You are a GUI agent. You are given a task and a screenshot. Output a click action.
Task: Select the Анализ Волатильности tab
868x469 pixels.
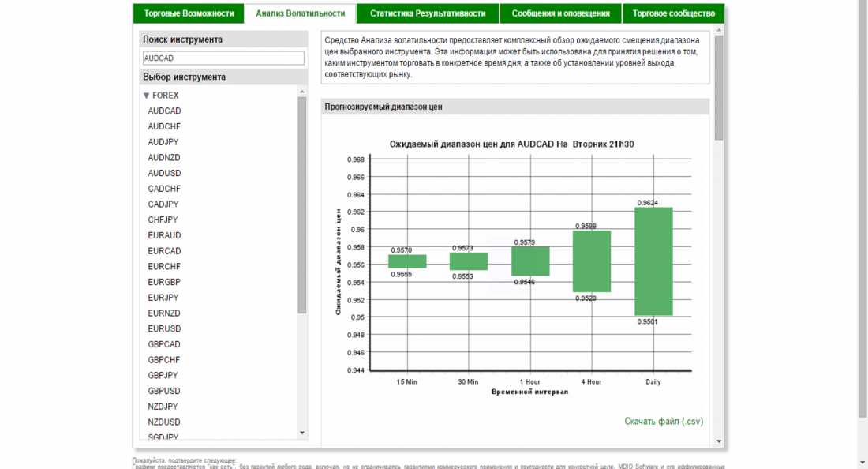[x=301, y=13]
